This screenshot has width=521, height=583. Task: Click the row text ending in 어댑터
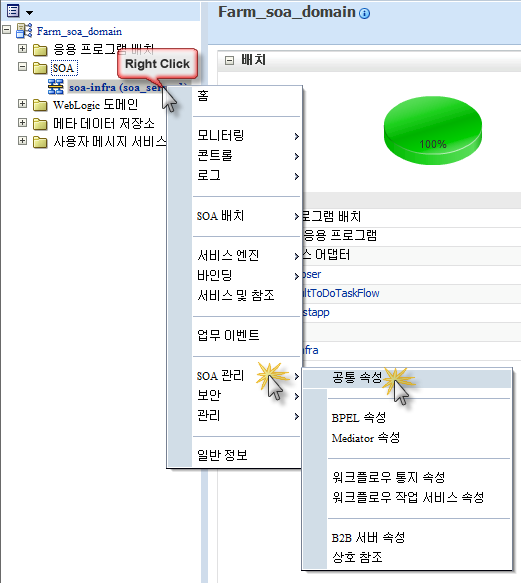tap(327, 255)
